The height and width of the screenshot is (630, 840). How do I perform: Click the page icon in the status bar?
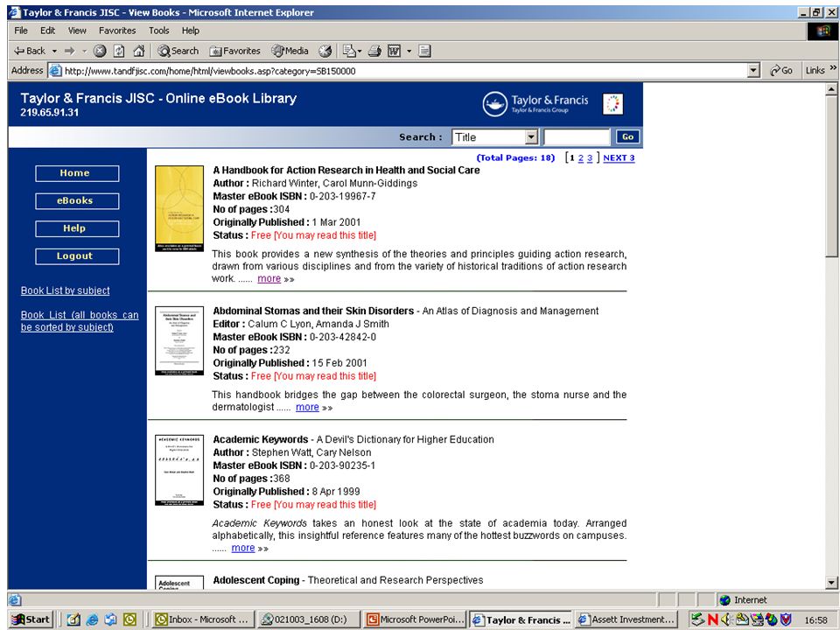(x=15, y=599)
